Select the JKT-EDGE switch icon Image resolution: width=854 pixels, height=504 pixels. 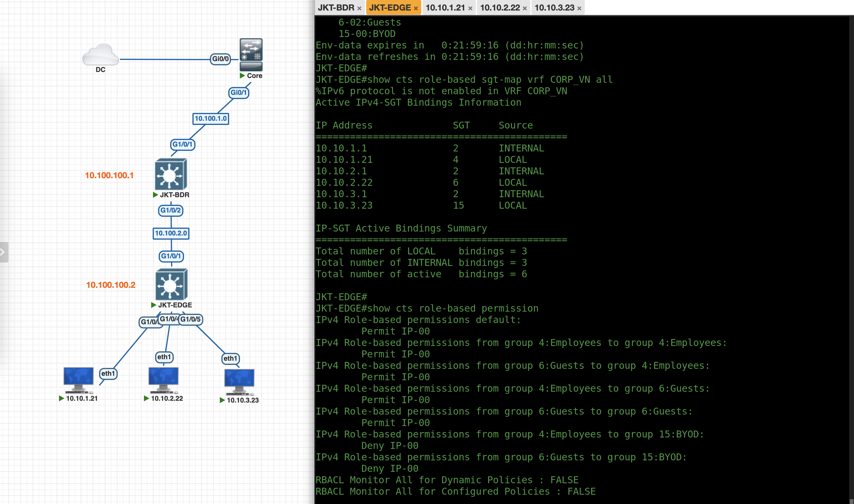pyautogui.click(x=171, y=284)
